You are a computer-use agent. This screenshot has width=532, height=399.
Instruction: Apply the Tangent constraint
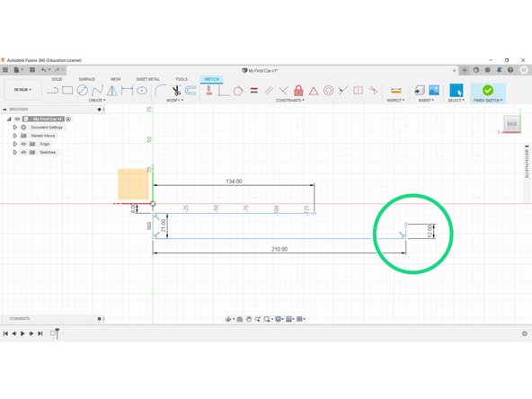point(238,91)
